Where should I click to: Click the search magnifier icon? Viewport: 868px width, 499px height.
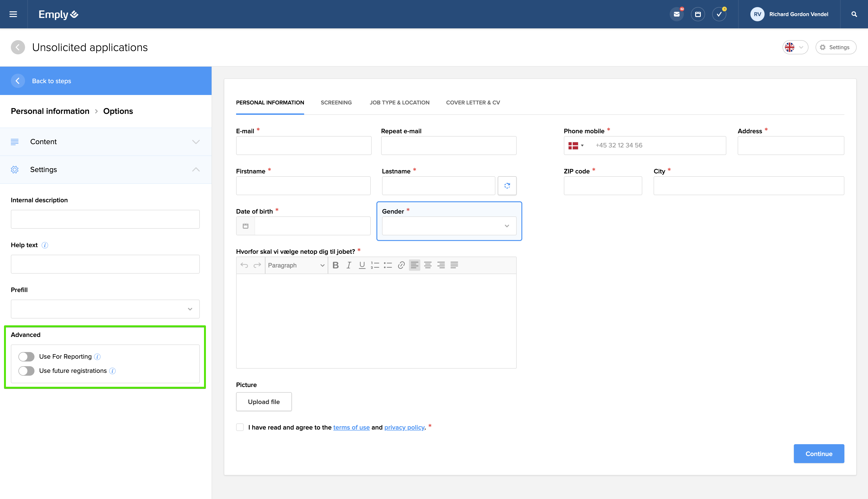tap(854, 14)
